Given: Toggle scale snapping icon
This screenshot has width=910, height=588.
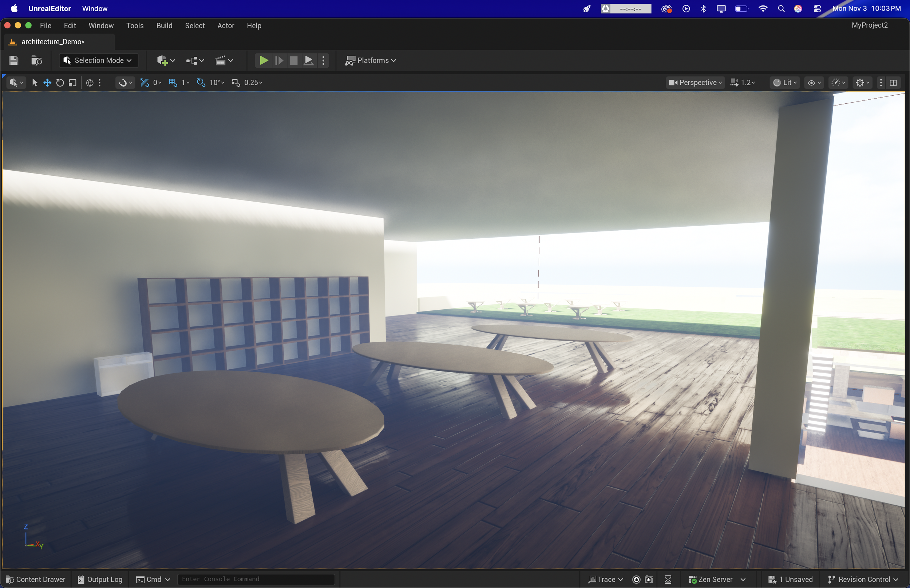Looking at the screenshot, I should coord(236,83).
